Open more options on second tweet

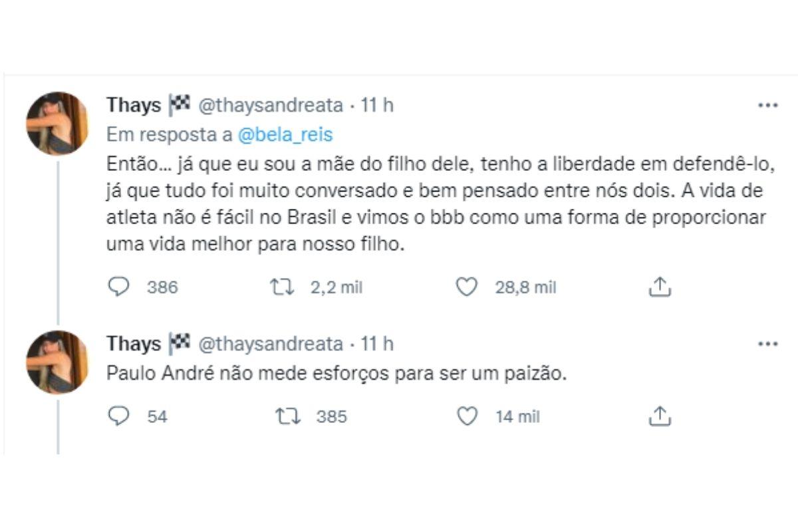(767, 344)
